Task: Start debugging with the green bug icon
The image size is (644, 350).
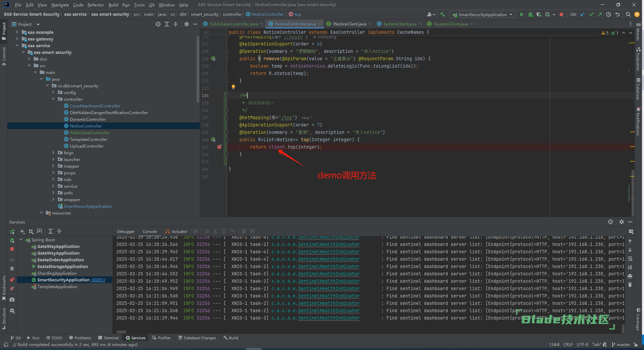Action: point(530,14)
